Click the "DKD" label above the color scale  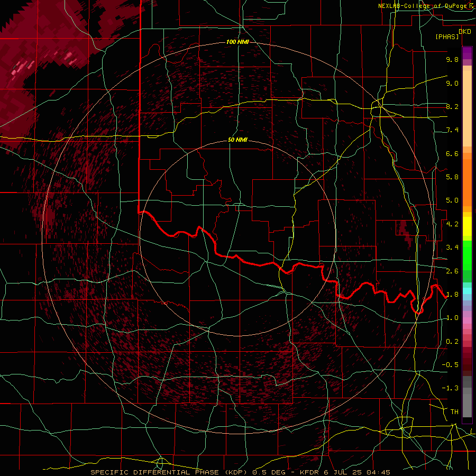[465, 32]
